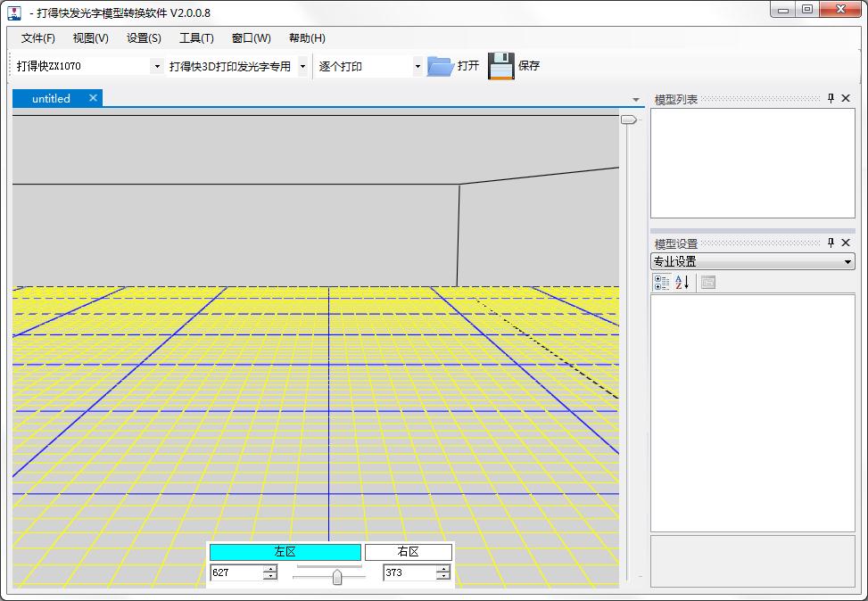Select the 左区 (left zone) toggle
Image resolution: width=868 pixels, height=601 pixels.
[285, 552]
